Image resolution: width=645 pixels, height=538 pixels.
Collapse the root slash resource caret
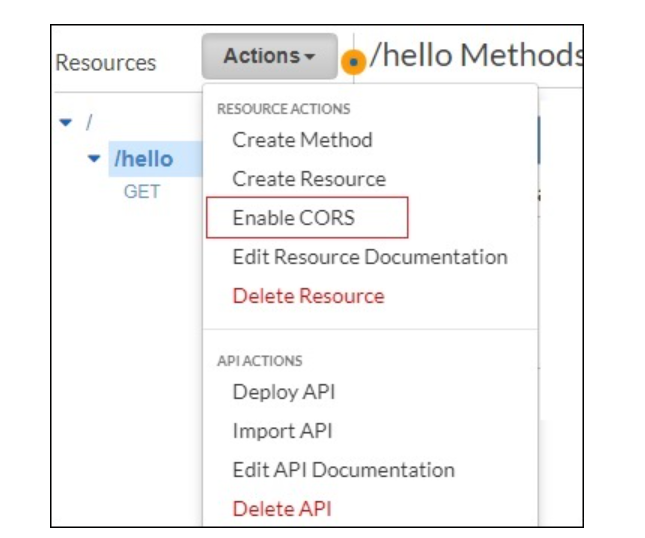pyautogui.click(x=66, y=123)
